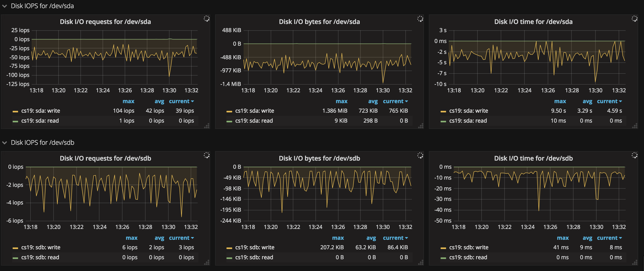The image size is (644, 271).
Task: Grab resize handle of sda I/O requests panel
Action: click(207, 126)
